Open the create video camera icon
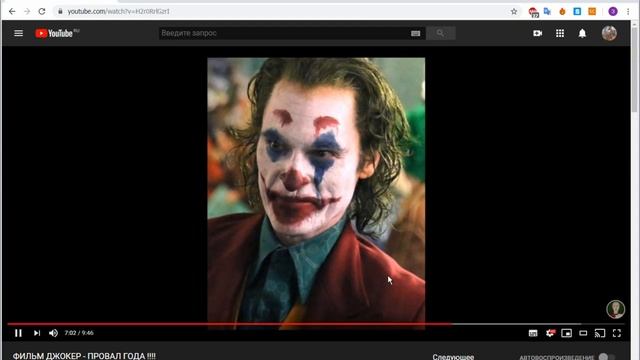 coord(538,33)
